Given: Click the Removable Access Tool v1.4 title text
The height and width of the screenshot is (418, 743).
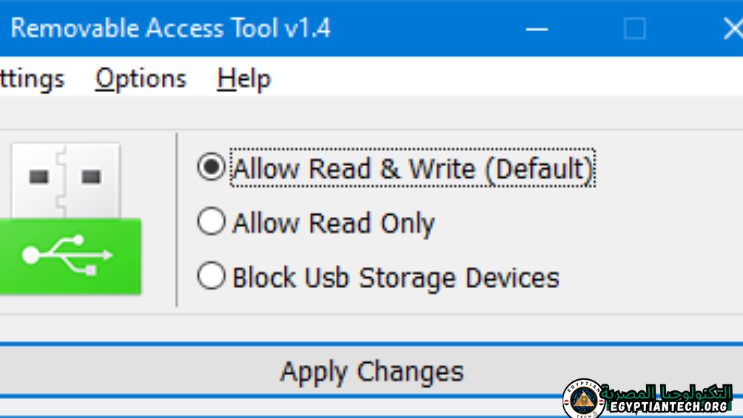Looking at the screenshot, I should pyautogui.click(x=170, y=29).
